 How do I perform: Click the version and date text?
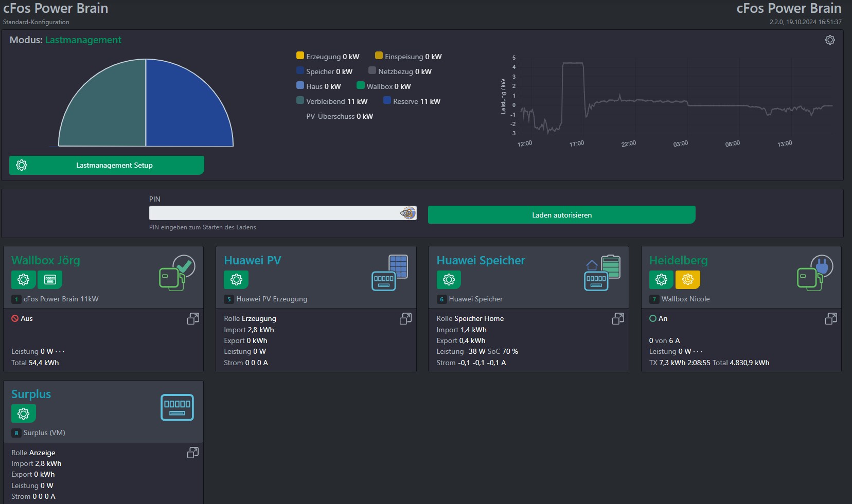coord(806,22)
